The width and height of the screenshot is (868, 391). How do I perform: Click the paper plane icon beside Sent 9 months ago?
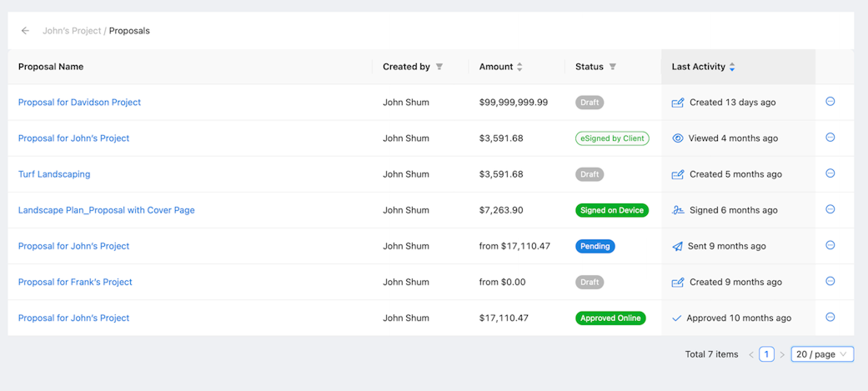pyautogui.click(x=677, y=247)
